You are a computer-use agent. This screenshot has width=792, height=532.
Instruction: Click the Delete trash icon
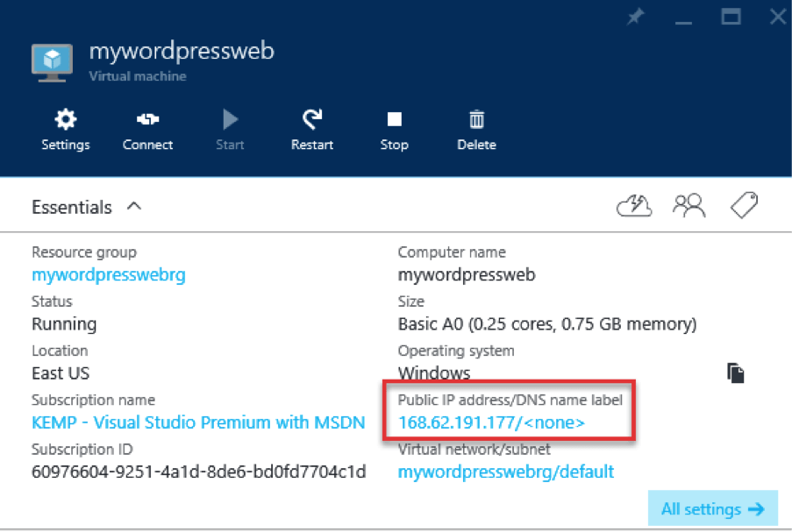pos(476,120)
